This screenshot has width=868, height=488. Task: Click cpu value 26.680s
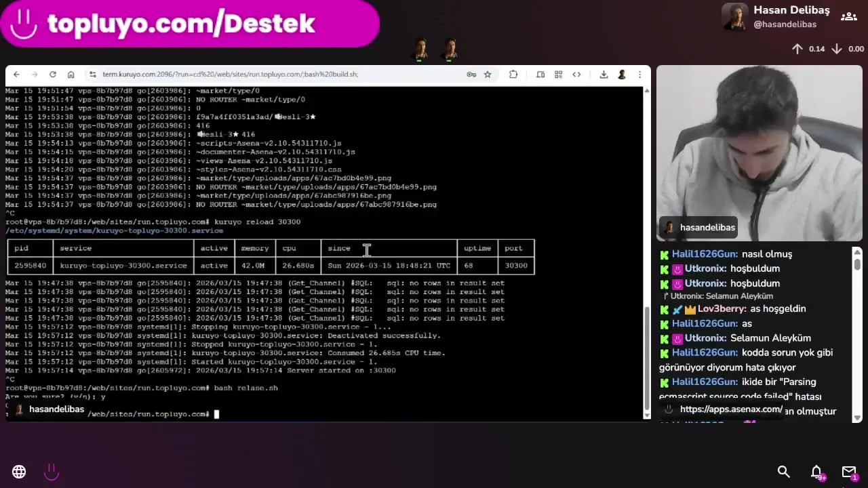point(298,266)
